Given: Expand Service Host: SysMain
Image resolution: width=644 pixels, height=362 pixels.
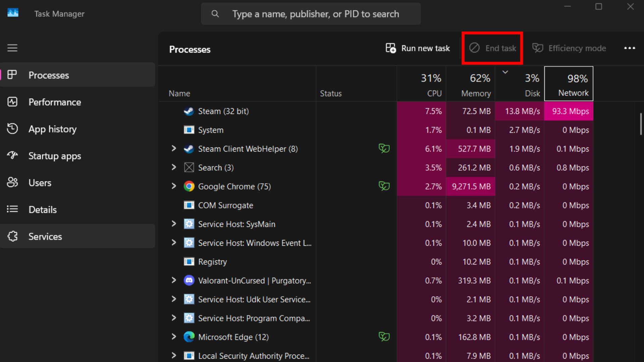Looking at the screenshot, I should click(174, 224).
